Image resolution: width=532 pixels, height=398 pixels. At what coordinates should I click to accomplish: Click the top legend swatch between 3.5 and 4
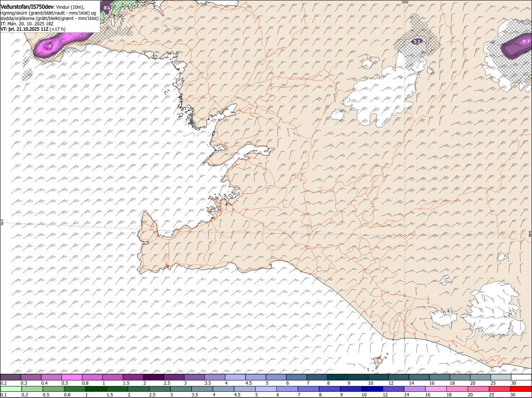215,377
